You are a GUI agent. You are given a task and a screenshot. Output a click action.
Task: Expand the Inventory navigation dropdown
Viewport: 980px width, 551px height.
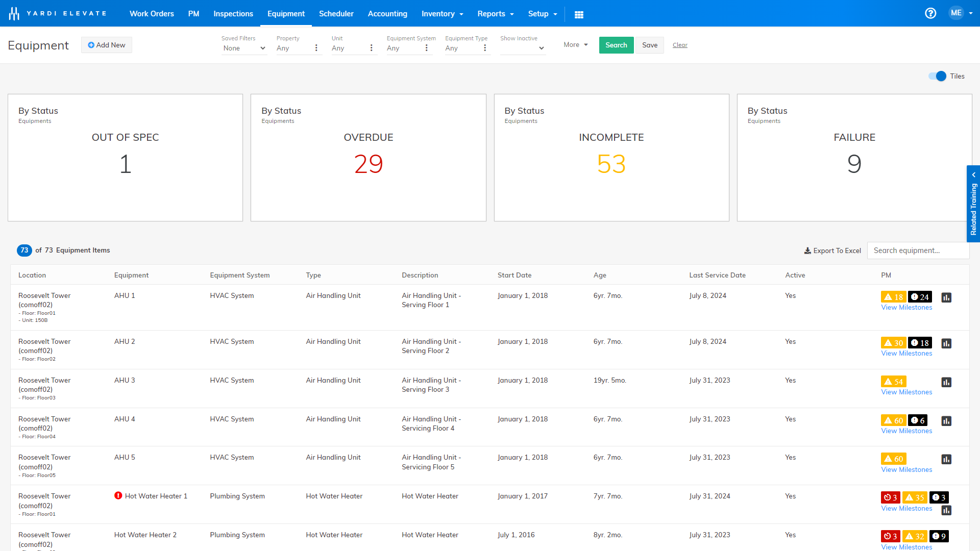click(442, 14)
